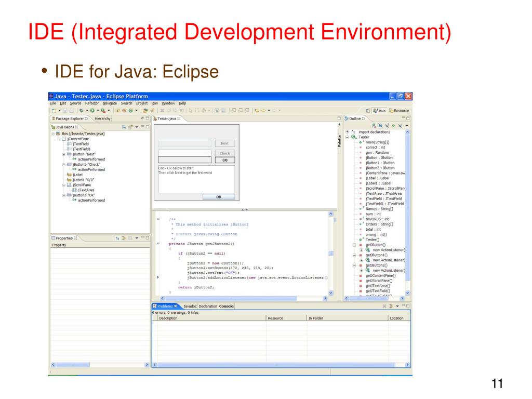532x399 pixels.
Task: Open the Run button dropdown arrow
Action: [98, 111]
